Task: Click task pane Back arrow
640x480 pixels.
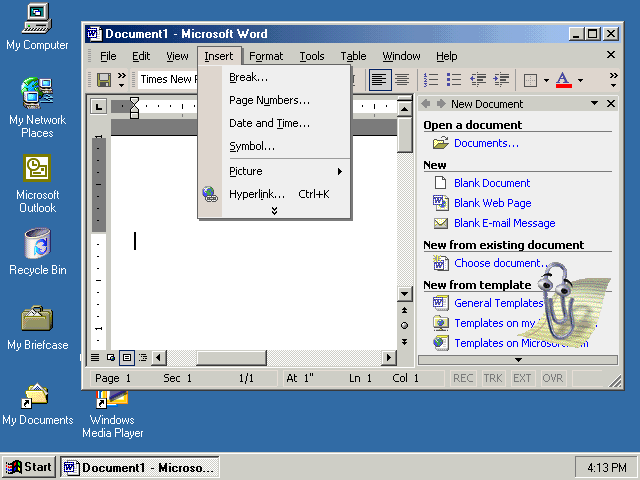Action: (x=426, y=104)
